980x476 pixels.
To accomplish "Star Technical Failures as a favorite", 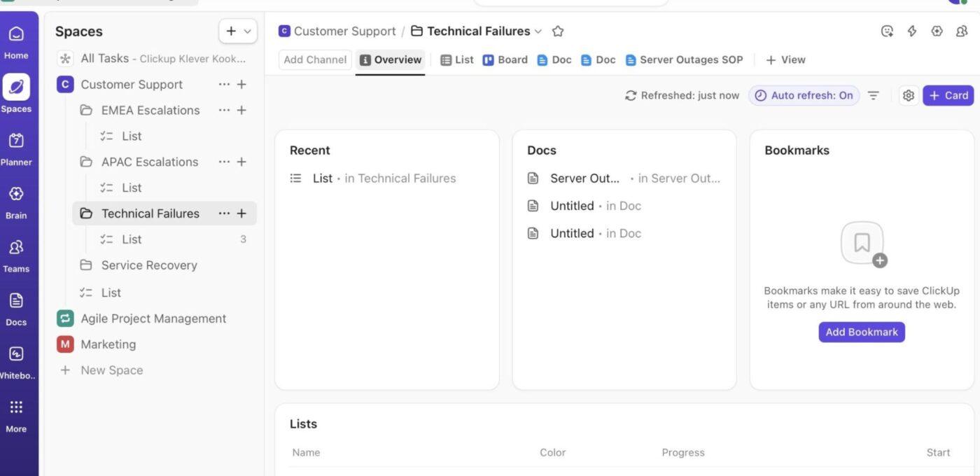I will [557, 30].
